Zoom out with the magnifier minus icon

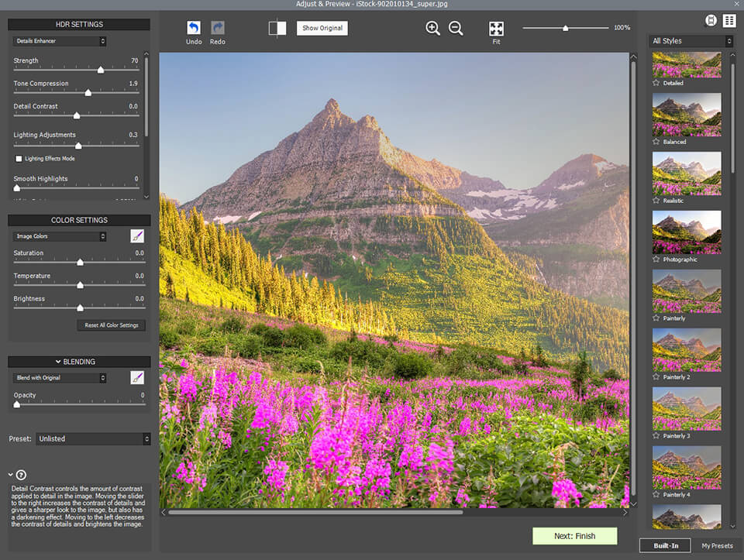[x=456, y=28]
